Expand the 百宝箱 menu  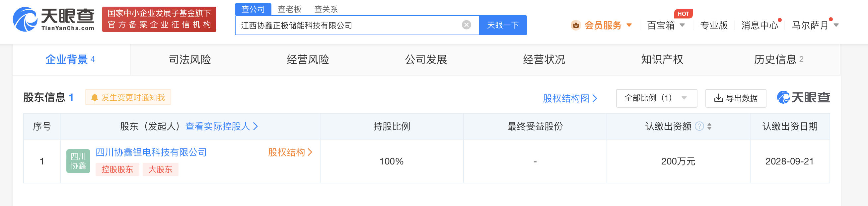(x=666, y=25)
